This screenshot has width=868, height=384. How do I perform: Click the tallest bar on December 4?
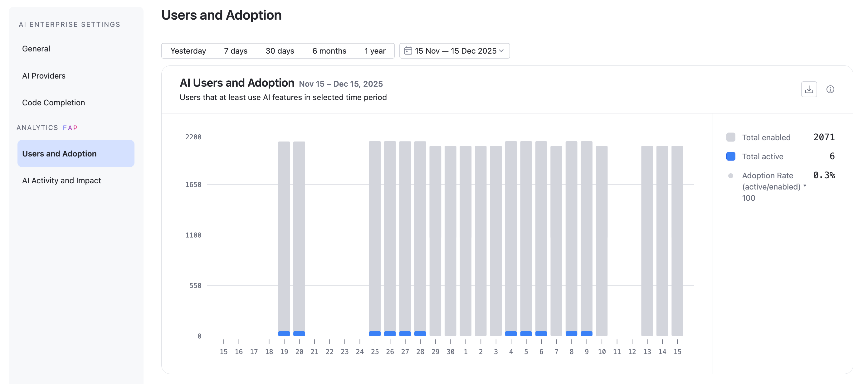511,236
